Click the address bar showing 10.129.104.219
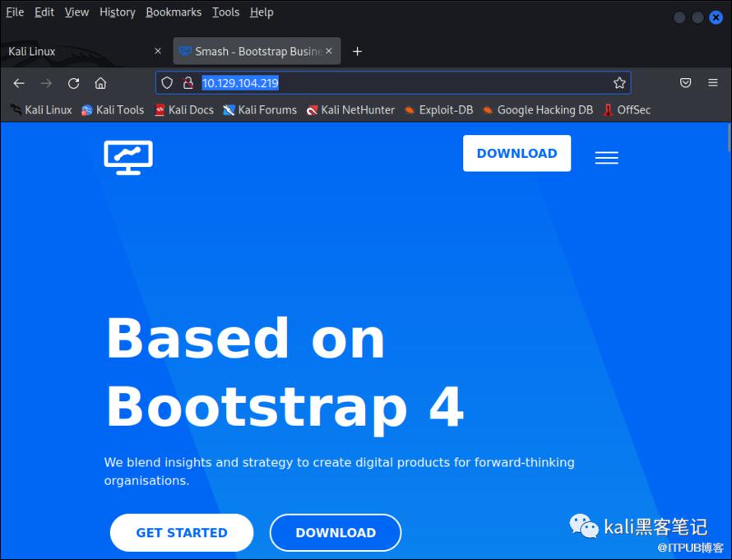This screenshot has height=560, width=732. pyautogui.click(x=395, y=83)
